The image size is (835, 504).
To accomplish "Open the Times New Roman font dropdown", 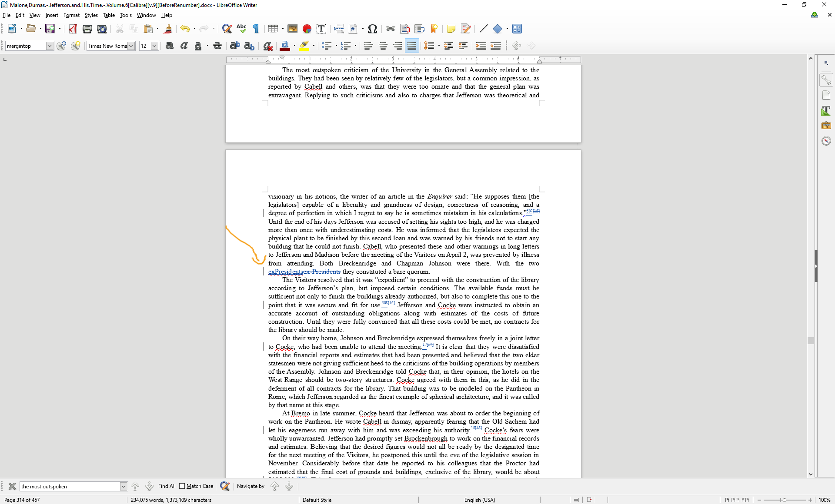I will (x=131, y=46).
